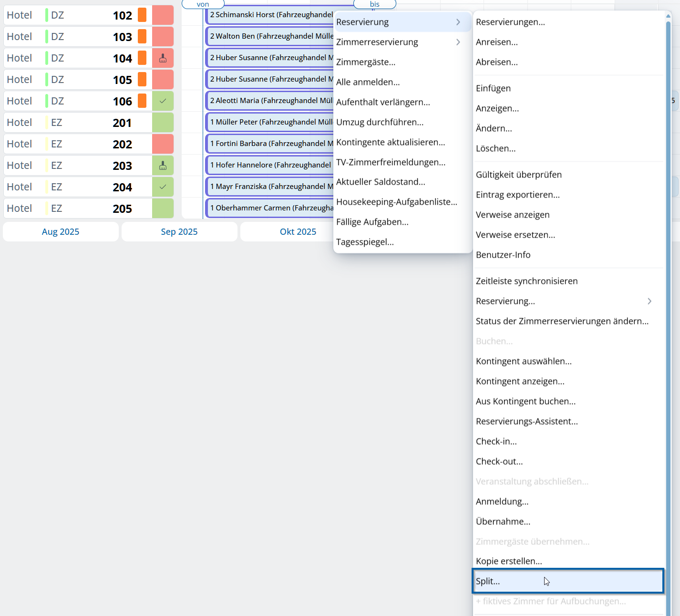Select Umzug durchführen... menu entry
Image resolution: width=680 pixels, height=616 pixels.
380,122
